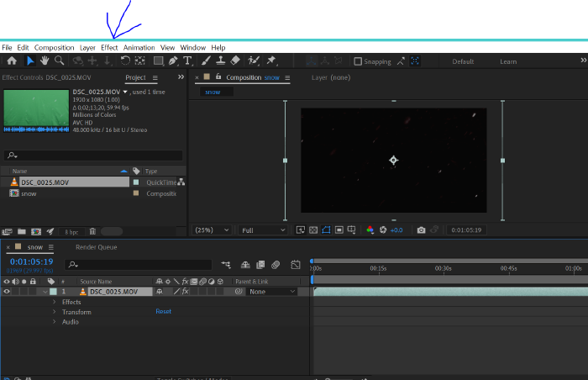Toggle mask and shape path visibility
This screenshot has width=588, height=380.
click(326, 230)
